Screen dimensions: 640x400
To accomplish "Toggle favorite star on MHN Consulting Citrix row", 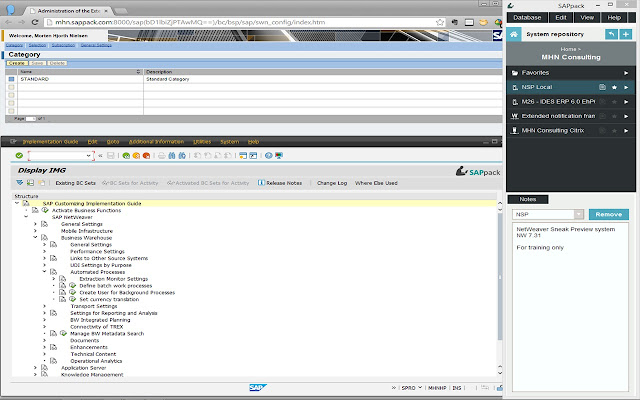I will click(614, 131).
